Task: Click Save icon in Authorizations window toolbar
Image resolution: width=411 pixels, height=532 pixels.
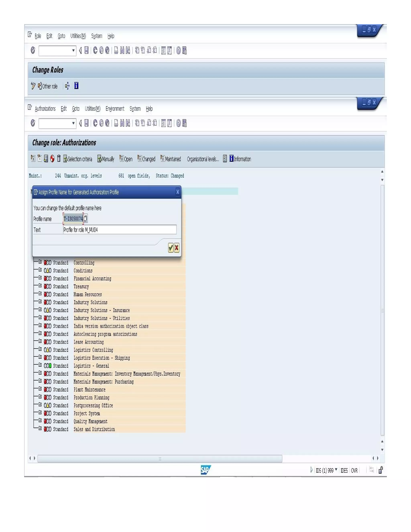Action: (86, 123)
